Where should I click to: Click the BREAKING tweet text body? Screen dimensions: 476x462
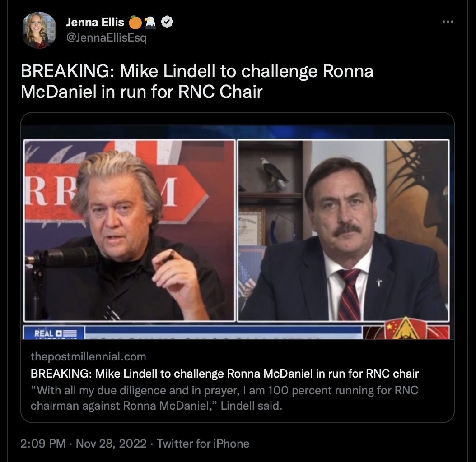click(197, 81)
